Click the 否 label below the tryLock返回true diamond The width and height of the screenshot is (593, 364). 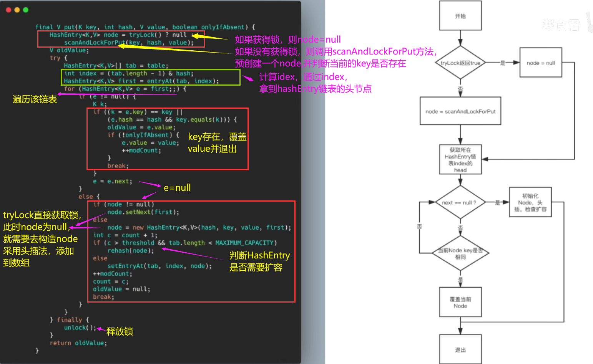[460, 89]
